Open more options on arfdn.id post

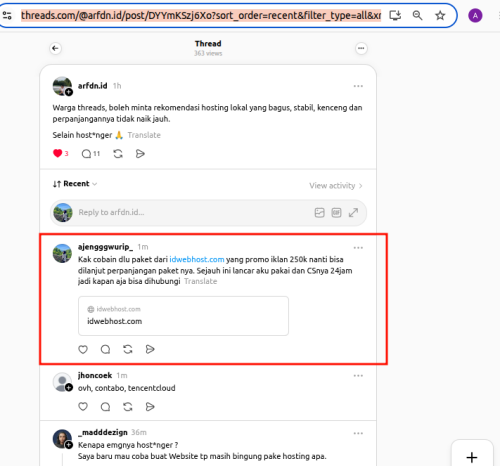pyautogui.click(x=358, y=86)
